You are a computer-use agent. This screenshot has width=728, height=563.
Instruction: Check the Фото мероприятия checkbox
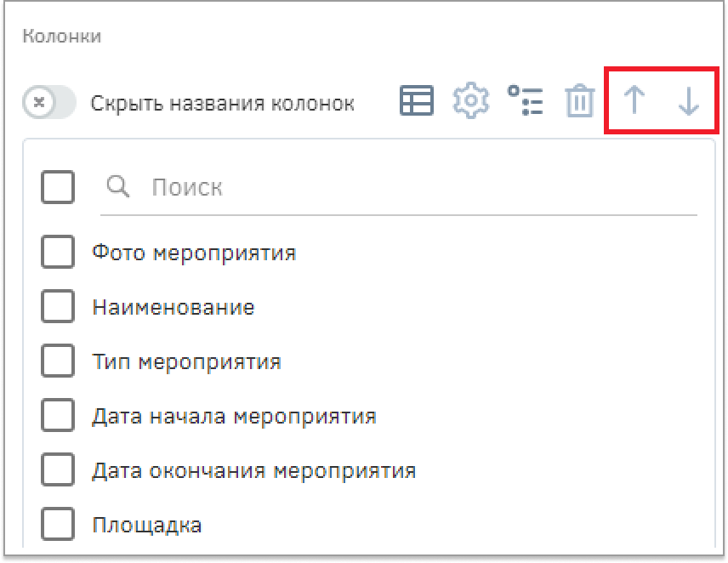point(58,252)
